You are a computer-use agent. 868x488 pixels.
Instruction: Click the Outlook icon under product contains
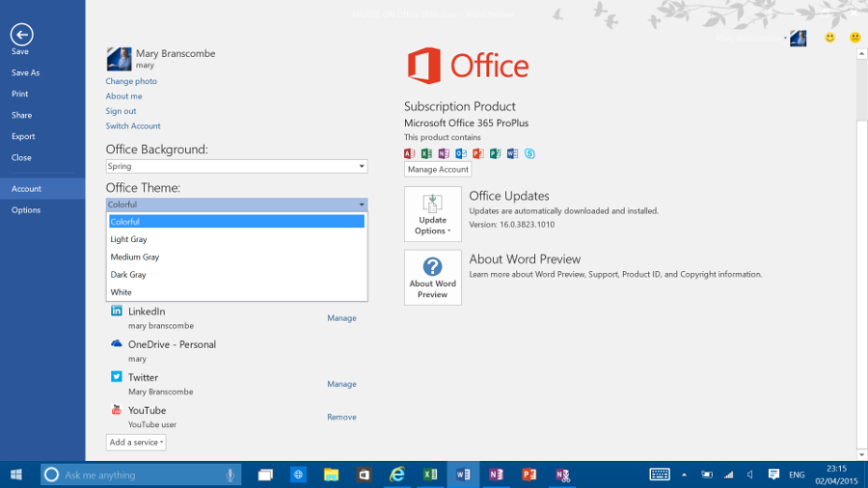(461, 153)
